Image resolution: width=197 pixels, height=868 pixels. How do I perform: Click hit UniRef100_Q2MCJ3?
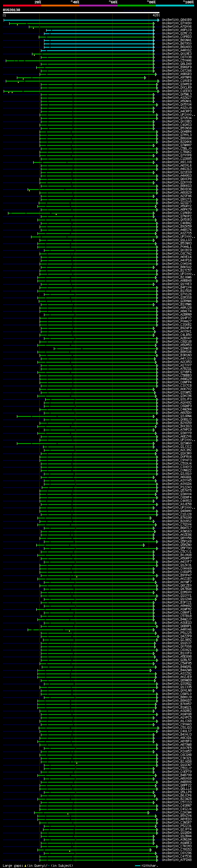pos(176,34)
